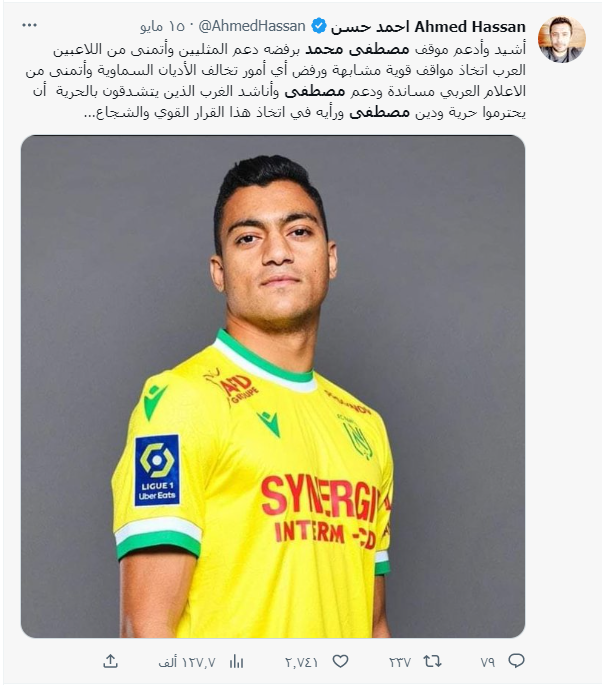Click the @AhmedHassan handle
The height and width of the screenshot is (685, 602).
[x=252, y=26]
